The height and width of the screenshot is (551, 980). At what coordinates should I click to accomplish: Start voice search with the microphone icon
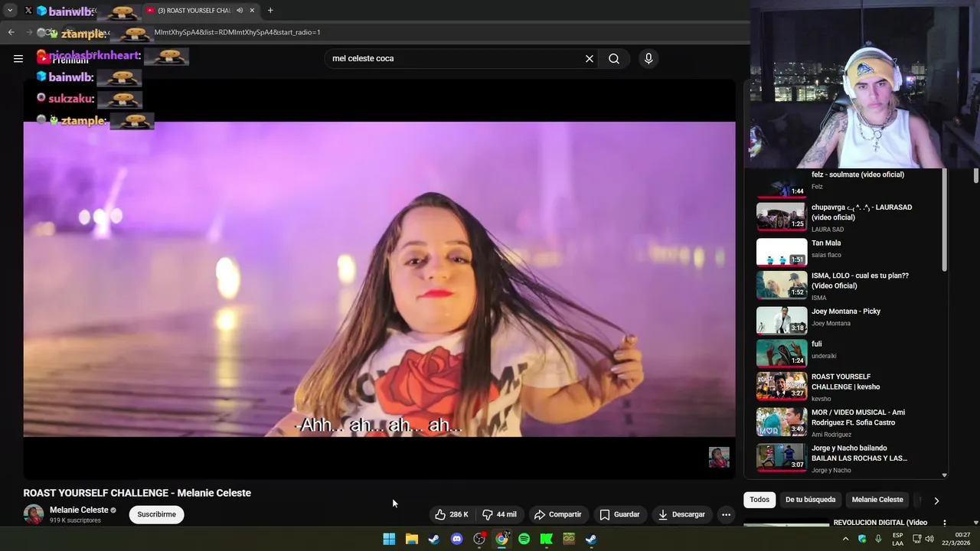[x=648, y=58]
